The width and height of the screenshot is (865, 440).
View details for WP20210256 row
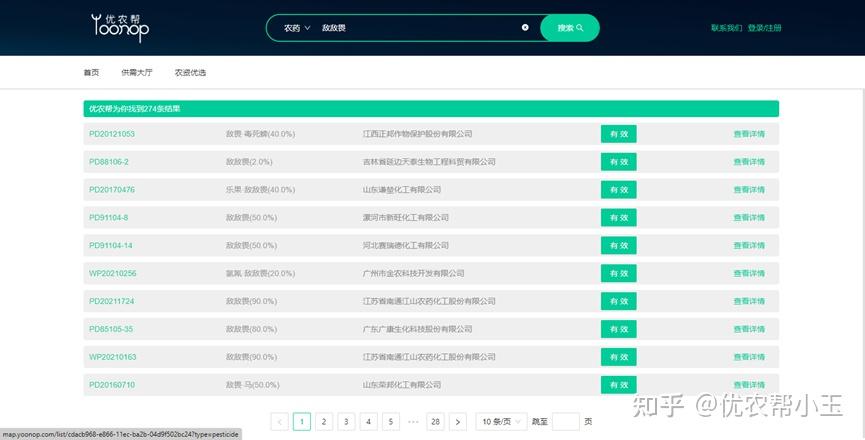coord(749,273)
